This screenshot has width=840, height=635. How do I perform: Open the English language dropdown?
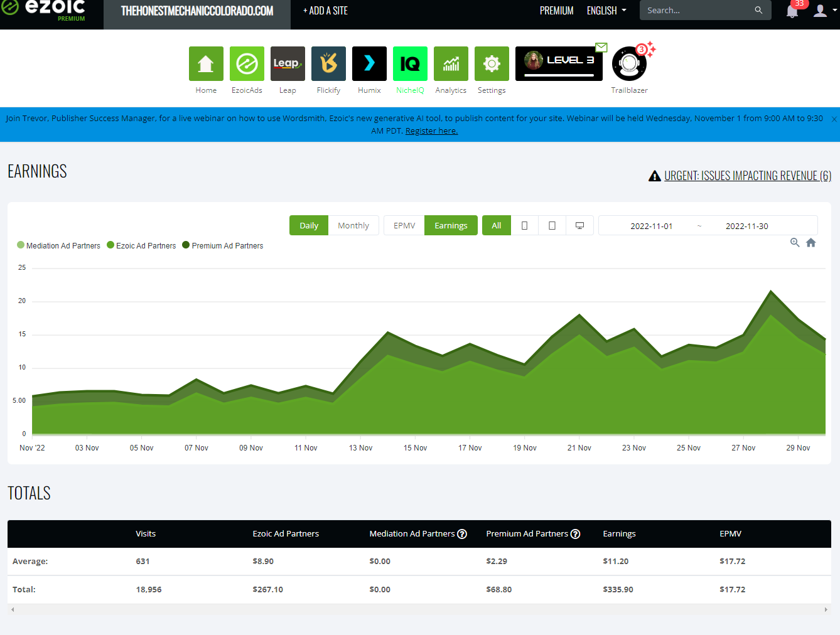[x=606, y=11]
